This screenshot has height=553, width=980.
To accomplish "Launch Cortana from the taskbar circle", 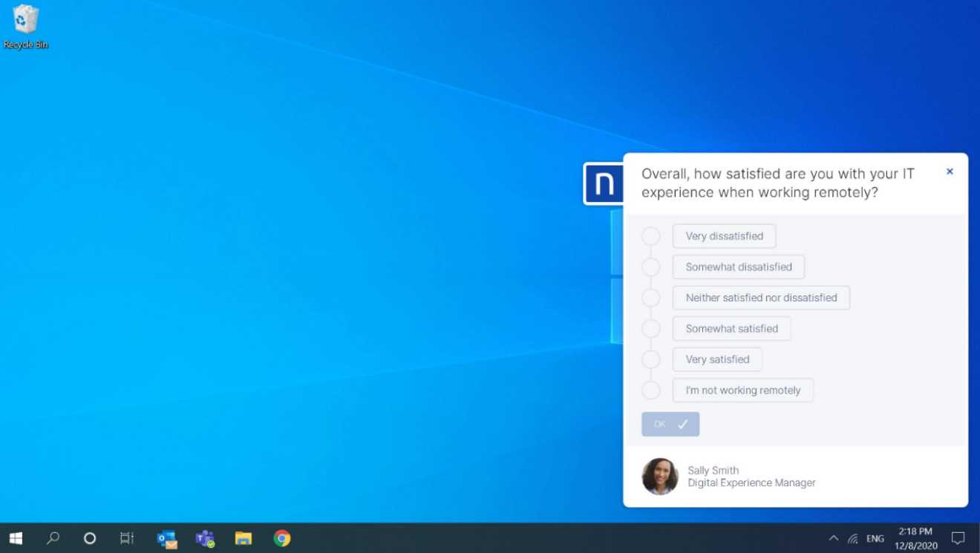I will [90, 538].
